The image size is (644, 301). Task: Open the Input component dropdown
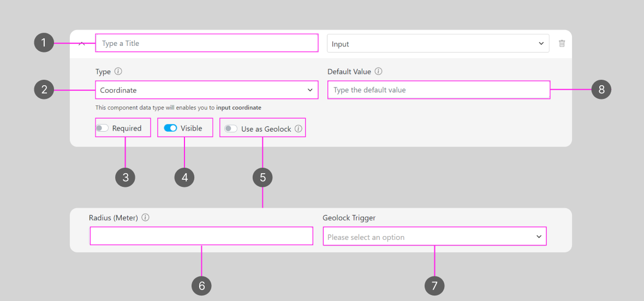click(x=438, y=44)
